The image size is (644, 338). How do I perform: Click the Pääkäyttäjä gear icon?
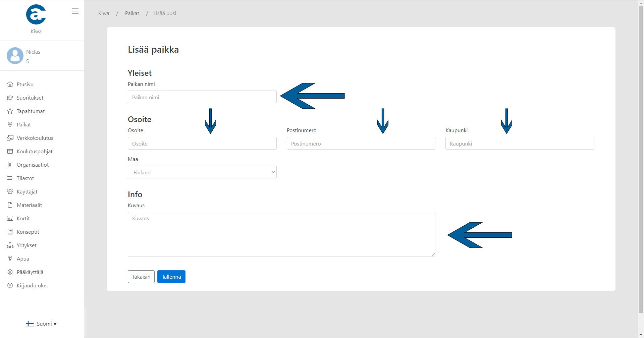pos(10,272)
